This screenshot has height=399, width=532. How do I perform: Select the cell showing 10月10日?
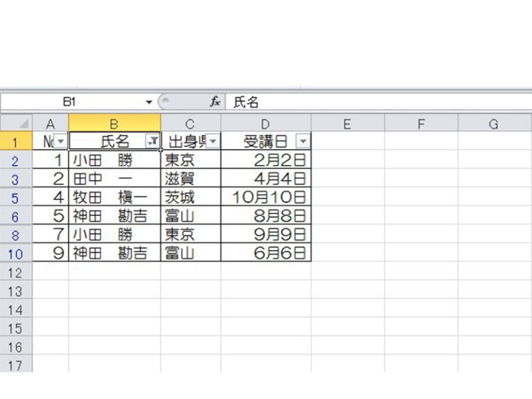(266, 197)
